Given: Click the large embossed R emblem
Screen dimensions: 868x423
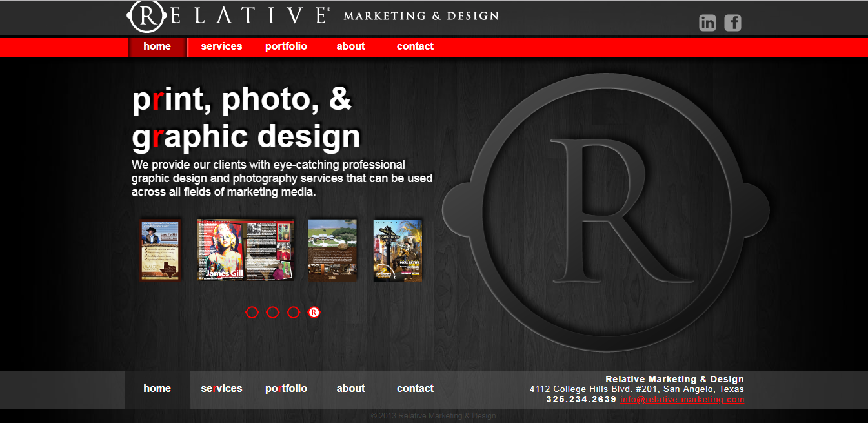Looking at the screenshot, I should pyautogui.click(x=605, y=212).
